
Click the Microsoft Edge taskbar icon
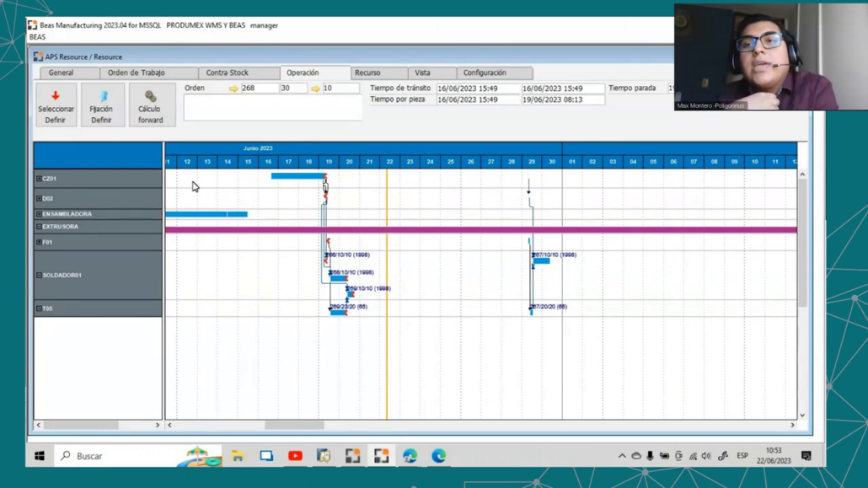(439, 456)
